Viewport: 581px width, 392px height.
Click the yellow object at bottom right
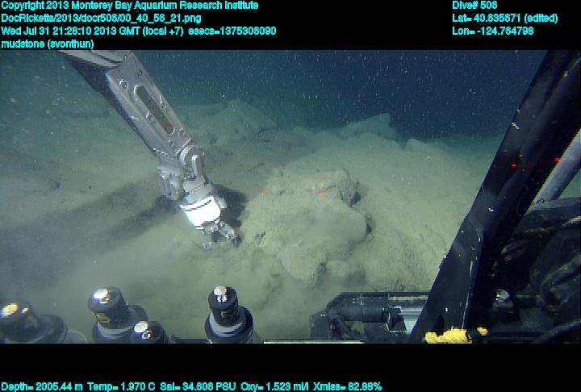click(x=455, y=334)
